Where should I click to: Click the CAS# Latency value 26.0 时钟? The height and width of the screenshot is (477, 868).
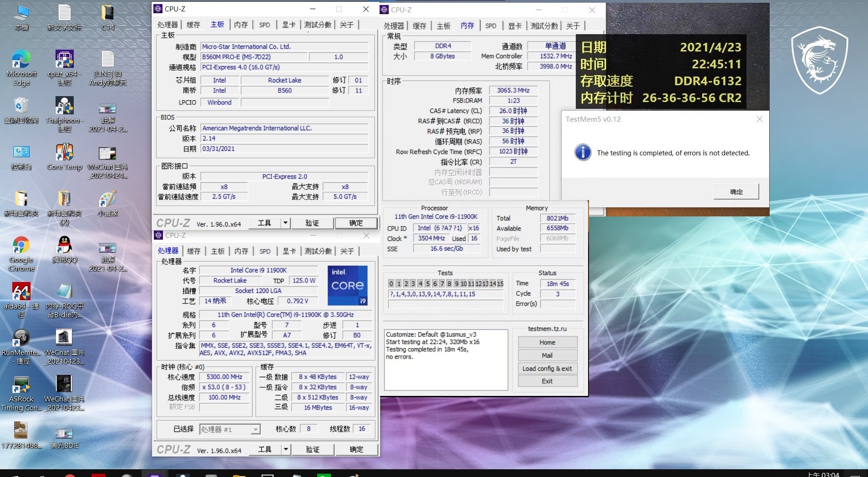[x=513, y=111]
